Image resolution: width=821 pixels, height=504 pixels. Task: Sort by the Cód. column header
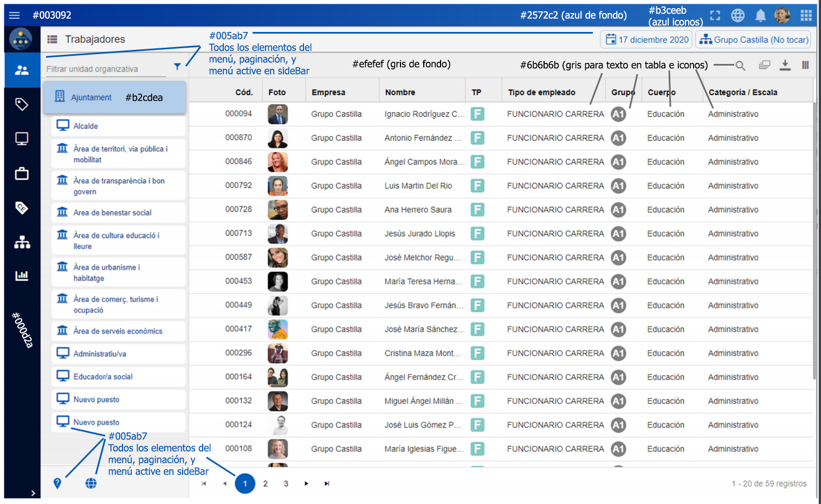244,92
